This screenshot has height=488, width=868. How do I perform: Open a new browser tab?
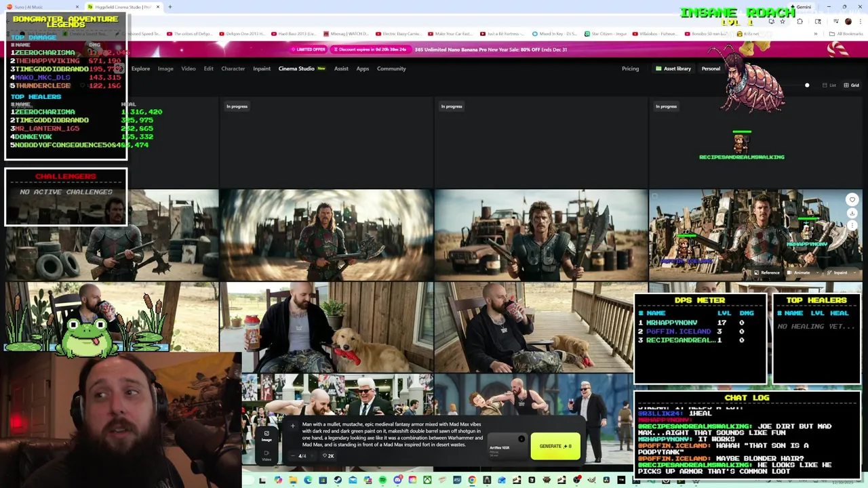(x=170, y=7)
